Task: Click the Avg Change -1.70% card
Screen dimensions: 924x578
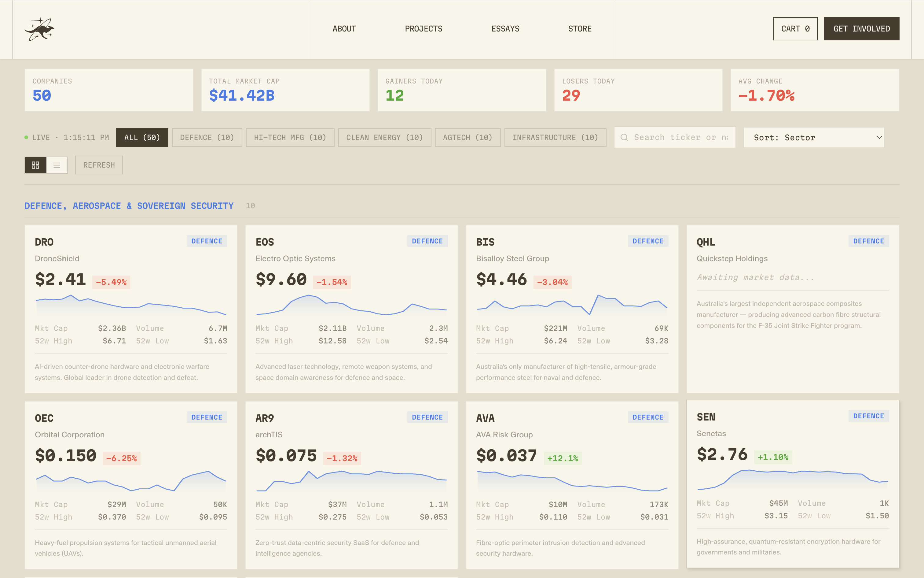Action: click(814, 90)
